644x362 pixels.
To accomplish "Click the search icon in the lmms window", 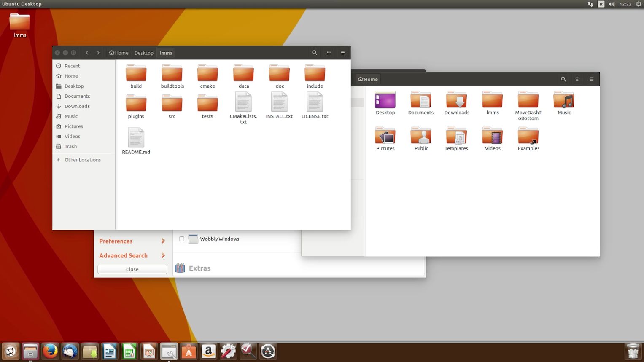I will (314, 52).
